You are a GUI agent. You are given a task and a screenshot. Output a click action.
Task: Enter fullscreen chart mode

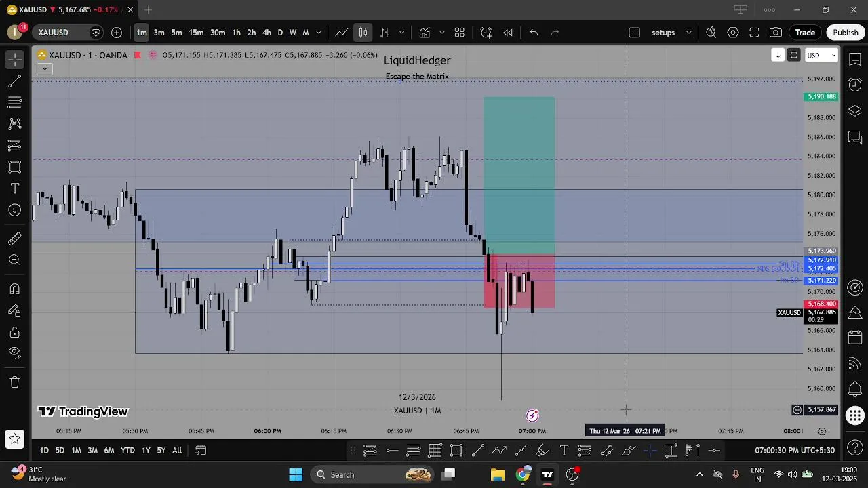click(x=754, y=33)
